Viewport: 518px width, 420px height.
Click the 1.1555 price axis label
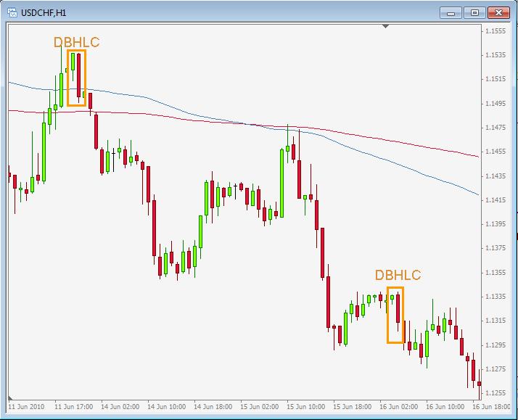click(496, 31)
